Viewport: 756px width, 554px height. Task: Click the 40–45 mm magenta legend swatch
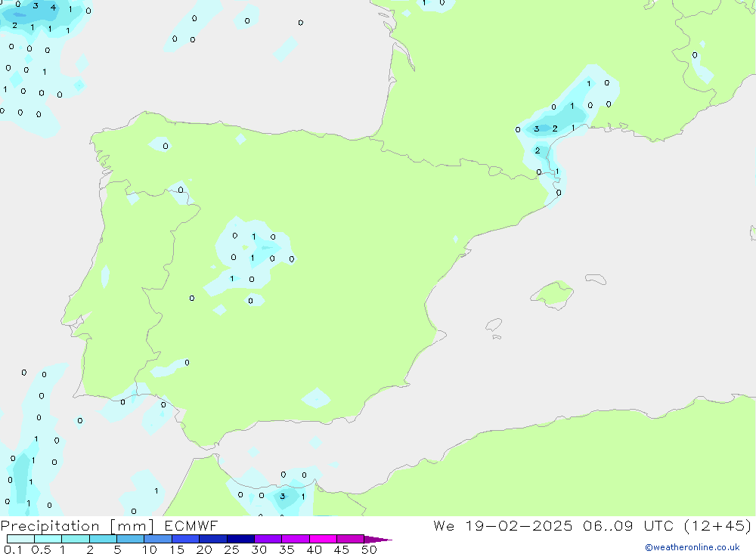coord(323,539)
